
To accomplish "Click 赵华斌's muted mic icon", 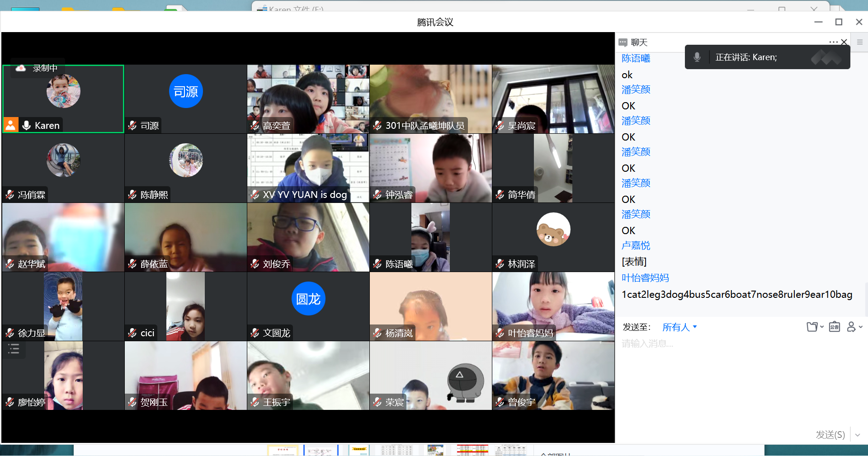I will [10, 263].
